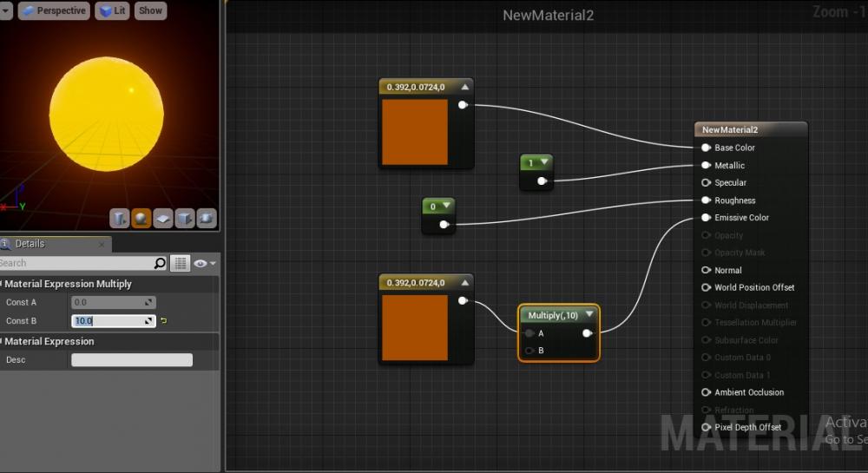Click Const A spinner drag handle

click(x=148, y=303)
